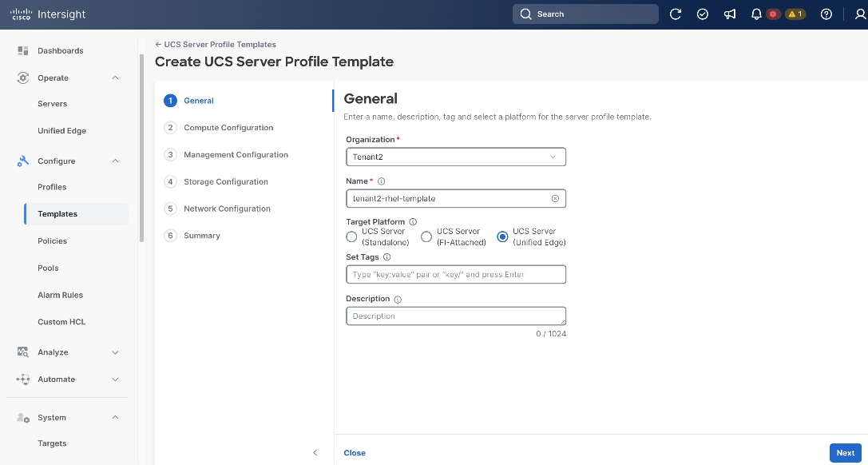The height and width of the screenshot is (465, 868).
Task: Click the Analyze section icon
Action: click(22, 352)
